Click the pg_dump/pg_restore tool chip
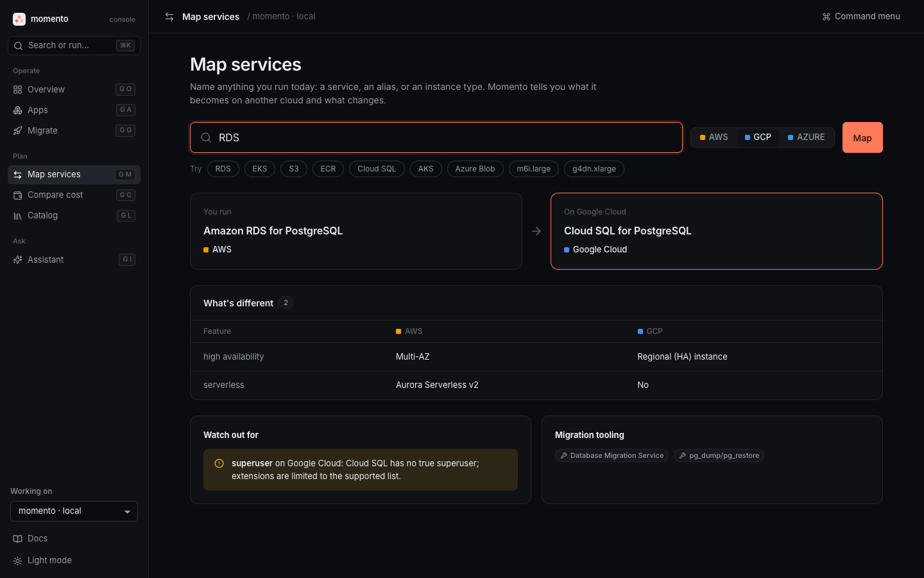This screenshot has height=578, width=924. (x=719, y=456)
